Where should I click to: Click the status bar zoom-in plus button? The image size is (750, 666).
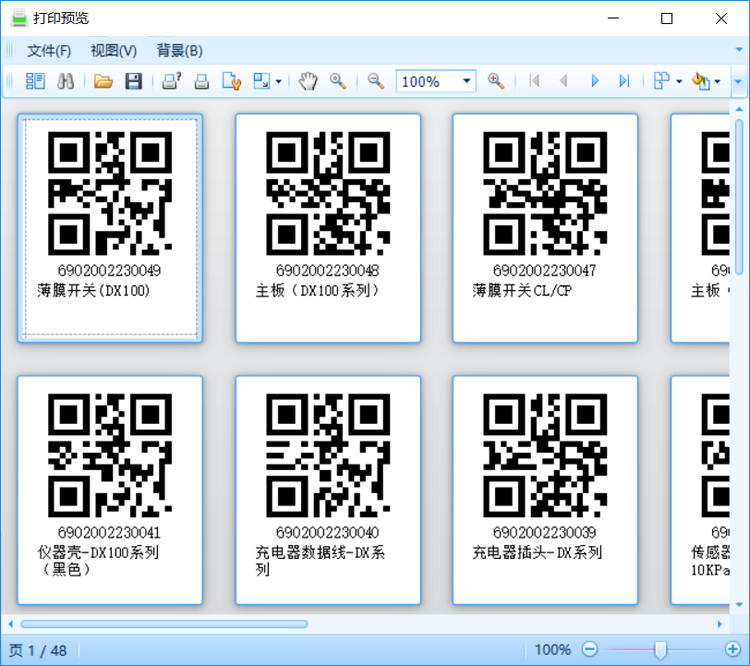click(732, 649)
